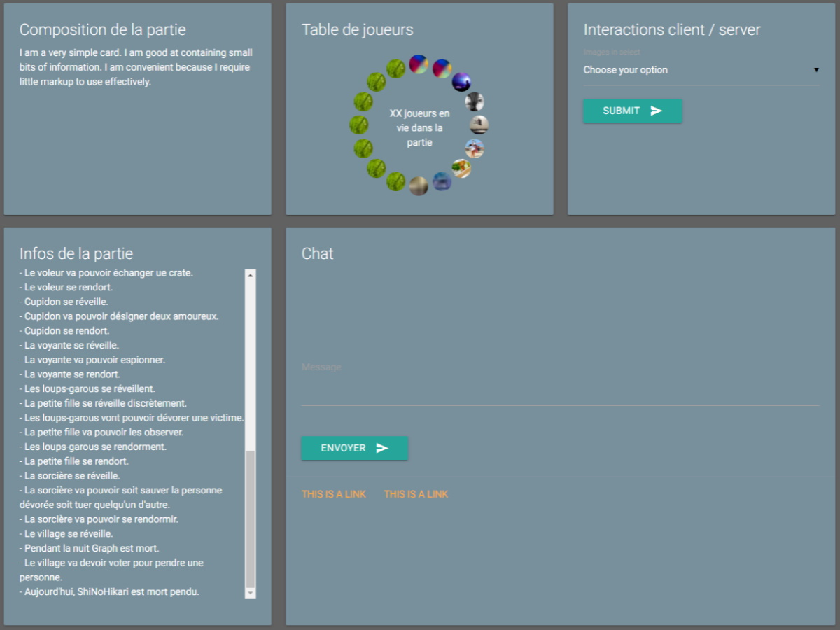Open the second "THIS IS A LINK" link
This screenshot has width=840, height=630.
pyautogui.click(x=416, y=494)
